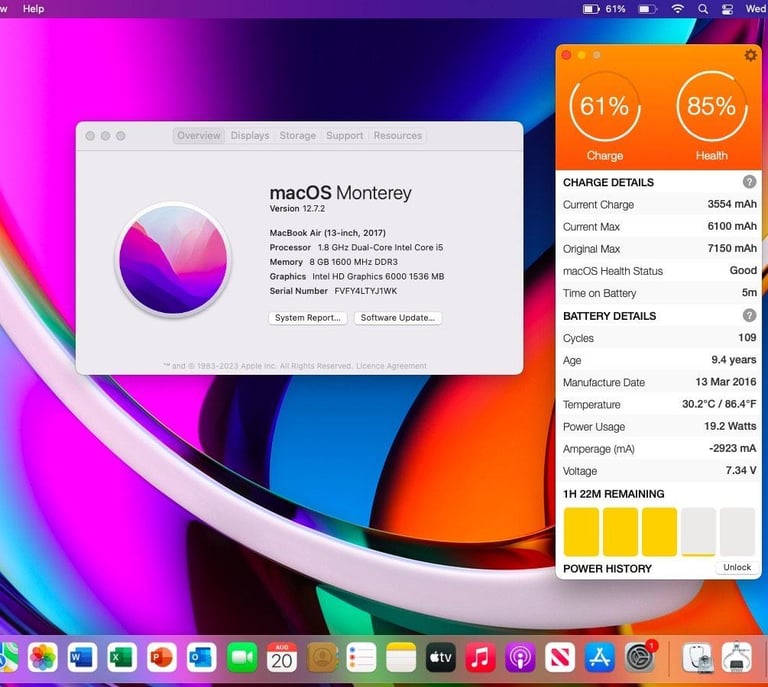The height and width of the screenshot is (687, 768).
Task: Launch PowerPoint from the dock
Action: (x=162, y=657)
